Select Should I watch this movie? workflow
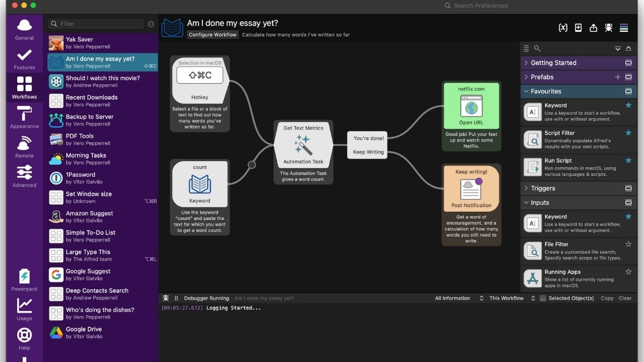 coord(103,82)
